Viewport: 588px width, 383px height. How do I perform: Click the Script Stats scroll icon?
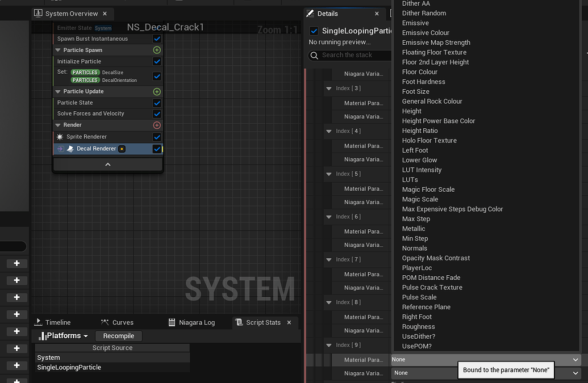tap(240, 322)
